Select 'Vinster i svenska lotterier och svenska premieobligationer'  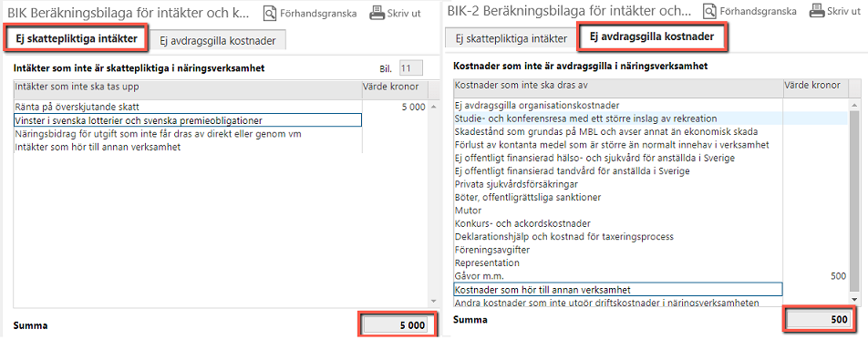pos(188,120)
